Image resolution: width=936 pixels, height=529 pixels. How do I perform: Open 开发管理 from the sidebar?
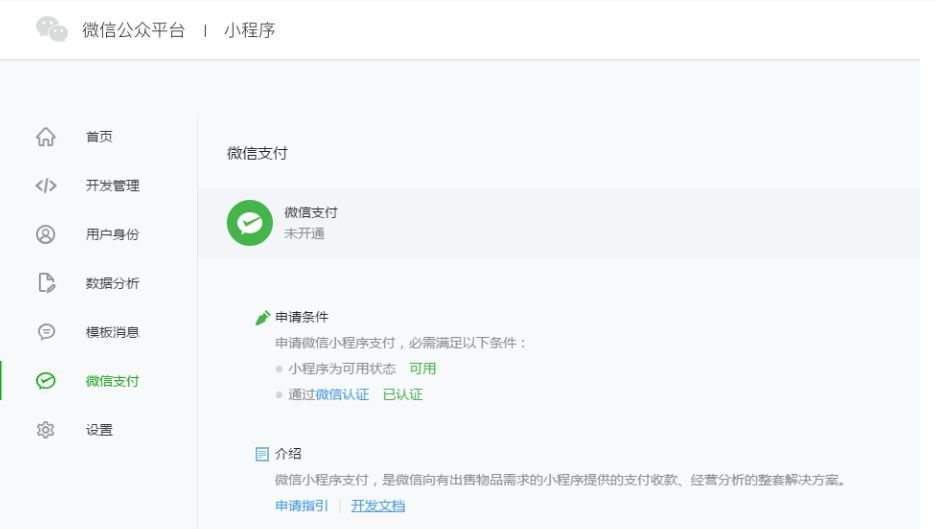coord(112,186)
